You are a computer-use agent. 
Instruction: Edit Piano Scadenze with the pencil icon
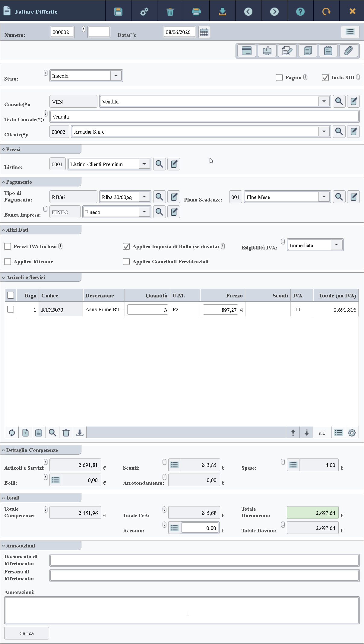click(353, 197)
